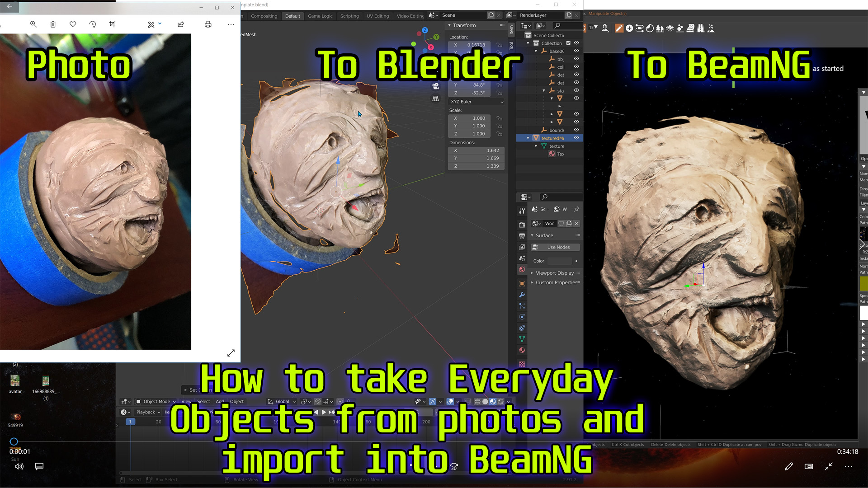The width and height of the screenshot is (868, 488).
Task: Hide texturedMesh via its eye icon
Action: [x=576, y=138]
